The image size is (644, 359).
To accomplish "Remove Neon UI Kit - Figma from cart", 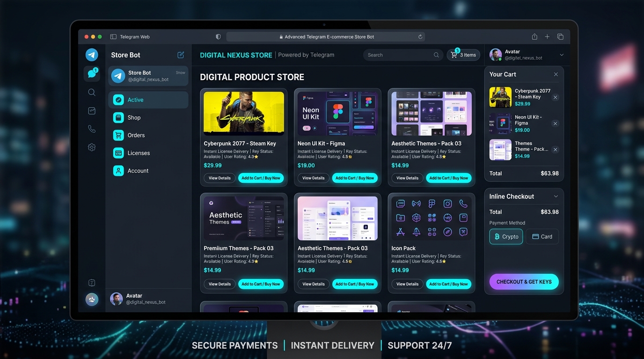I will (555, 123).
